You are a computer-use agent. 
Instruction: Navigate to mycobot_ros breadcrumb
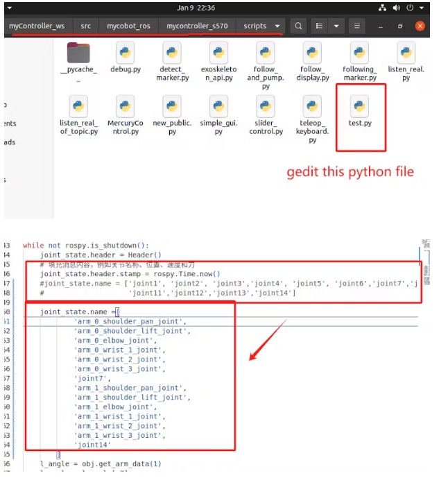coord(128,26)
